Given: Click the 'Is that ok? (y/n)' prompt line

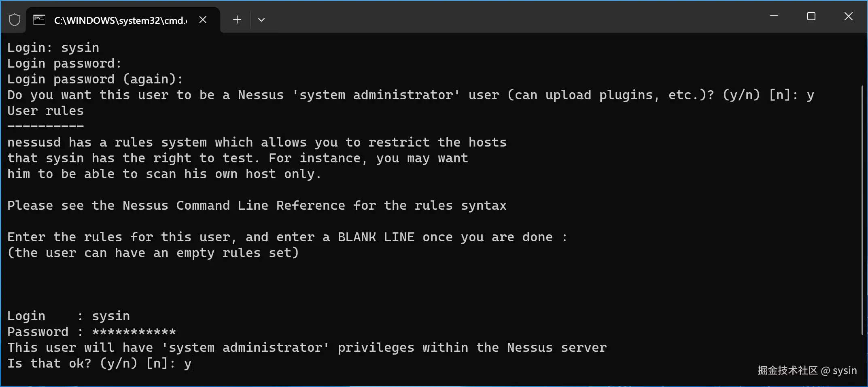Looking at the screenshot, I should [x=100, y=364].
